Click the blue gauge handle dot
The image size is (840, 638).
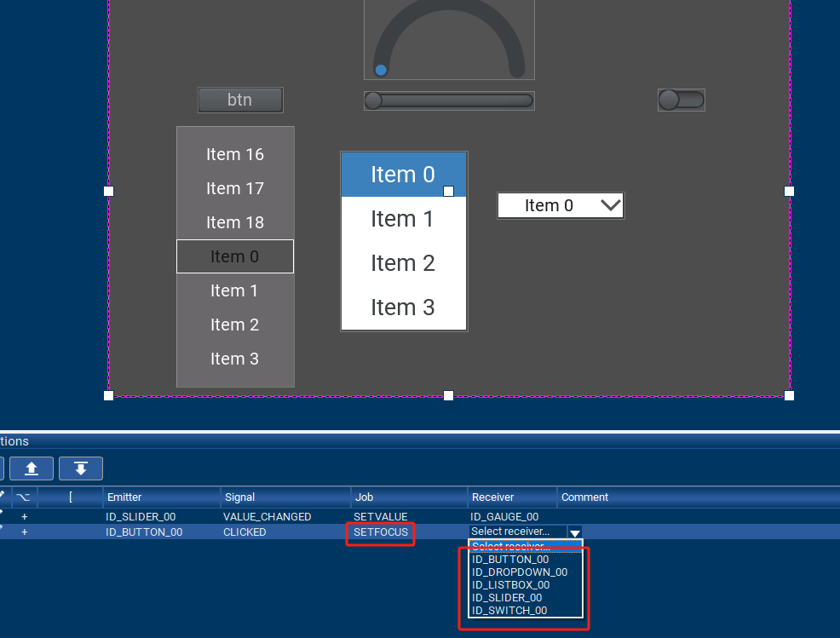381,70
